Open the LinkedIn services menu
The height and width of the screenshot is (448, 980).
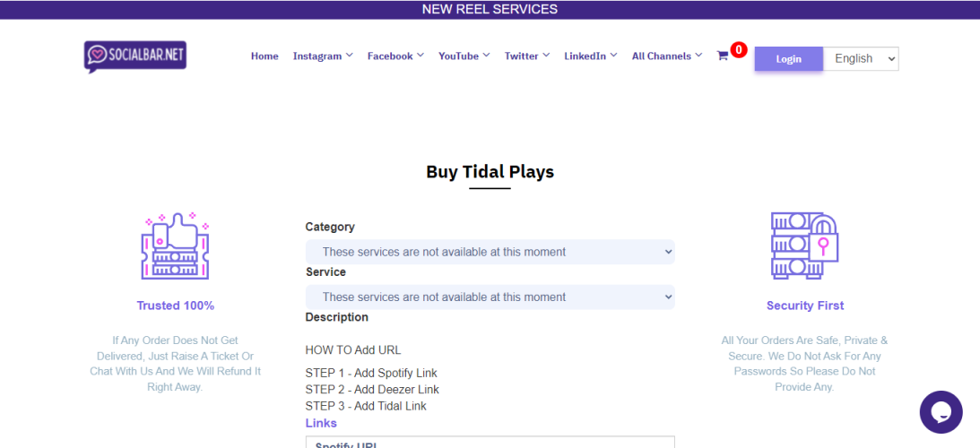[x=590, y=56]
